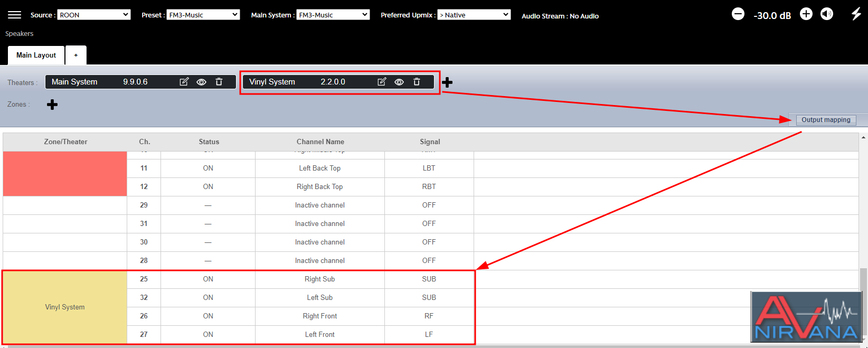
Task: Toggle Vinyl System visibility eye
Action: click(399, 82)
